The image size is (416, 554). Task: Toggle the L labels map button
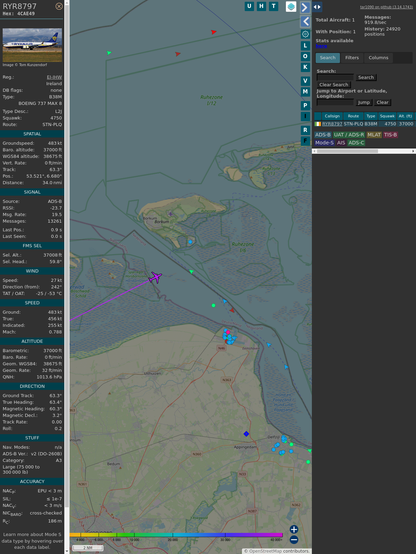pyautogui.click(x=305, y=46)
